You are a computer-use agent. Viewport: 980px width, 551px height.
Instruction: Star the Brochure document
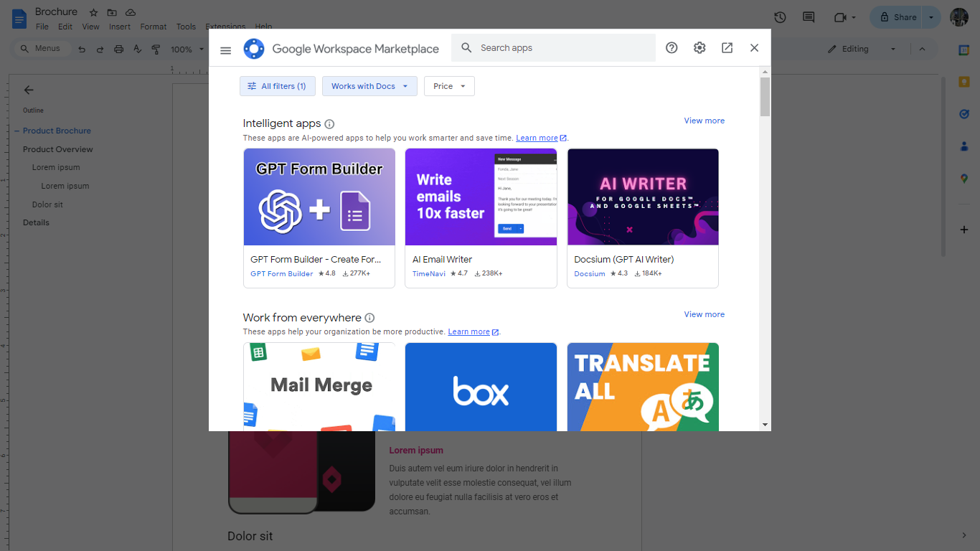93,13
